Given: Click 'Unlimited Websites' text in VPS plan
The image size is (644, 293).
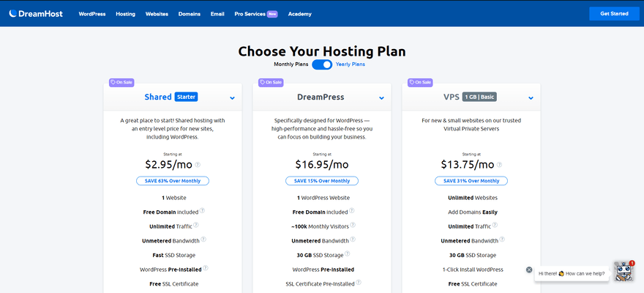Looking at the screenshot, I should 473,198.
